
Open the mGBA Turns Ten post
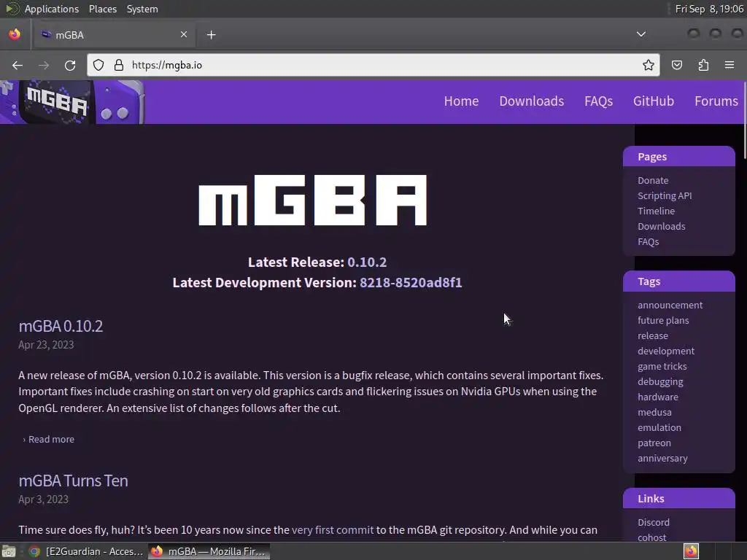pos(73,481)
